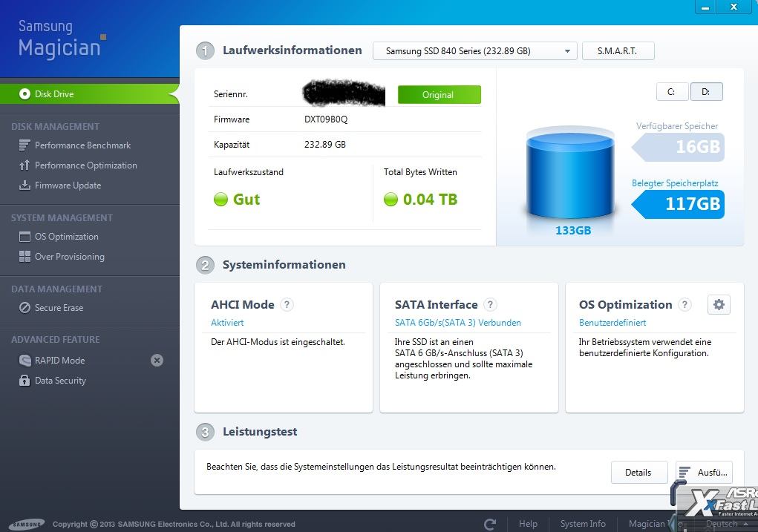Run the Leistungstest with Ausfü... button
The width and height of the screenshot is (758, 532).
(x=704, y=472)
